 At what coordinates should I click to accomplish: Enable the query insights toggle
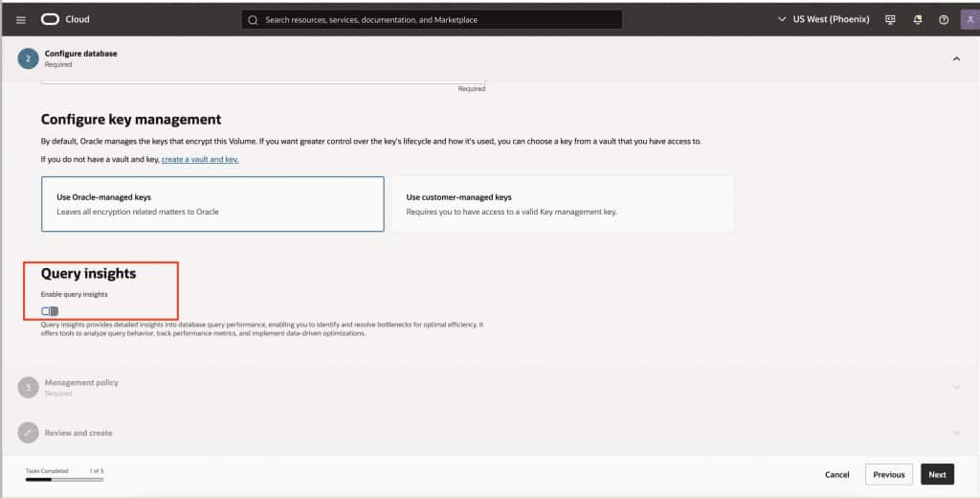point(50,311)
